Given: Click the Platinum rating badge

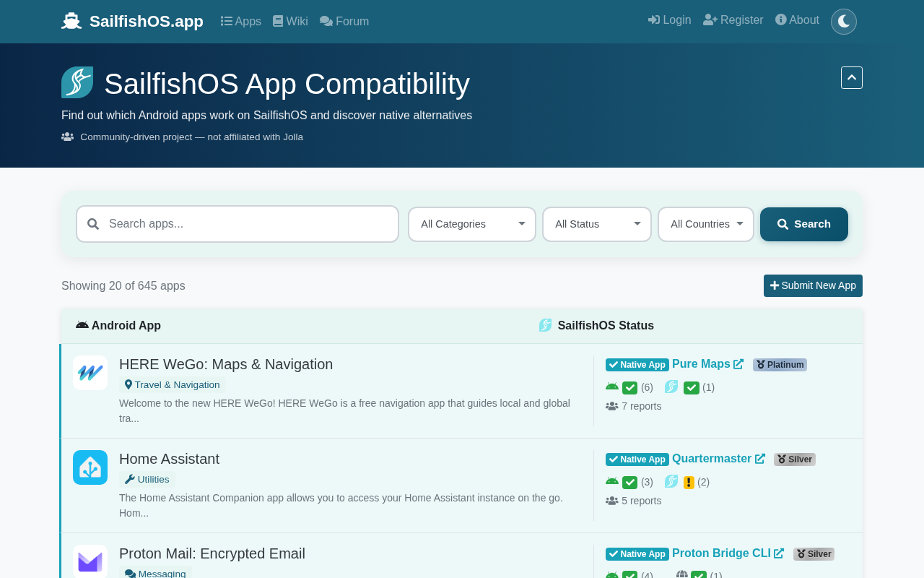Looking at the screenshot, I should pos(780,365).
